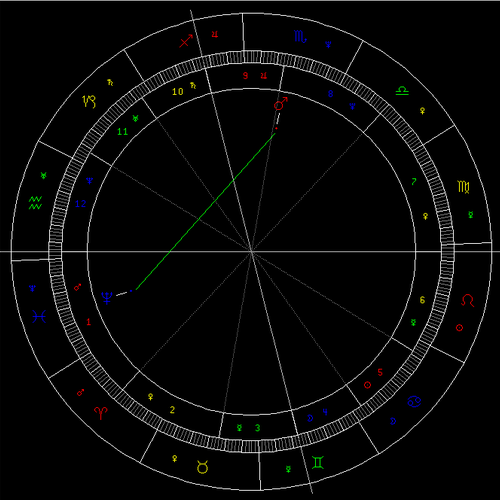Select the Mercury glyph below house number 6
Image resolution: width=500 pixels, height=500 pixels.
413,322
